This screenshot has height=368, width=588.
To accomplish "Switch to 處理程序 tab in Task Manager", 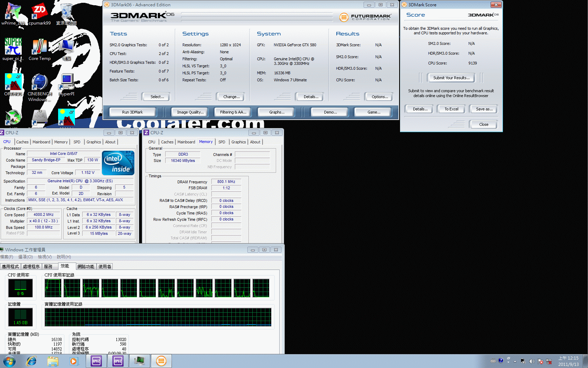I will point(31,267).
